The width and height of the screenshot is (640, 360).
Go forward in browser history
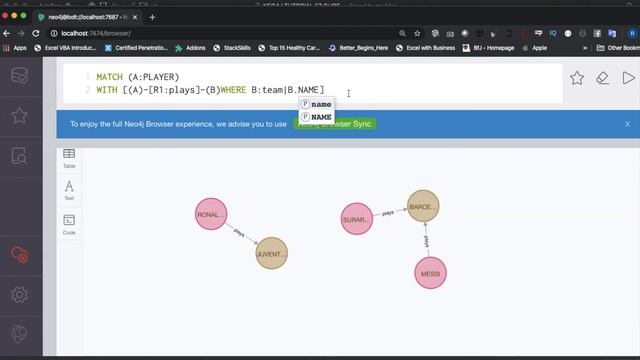21,33
